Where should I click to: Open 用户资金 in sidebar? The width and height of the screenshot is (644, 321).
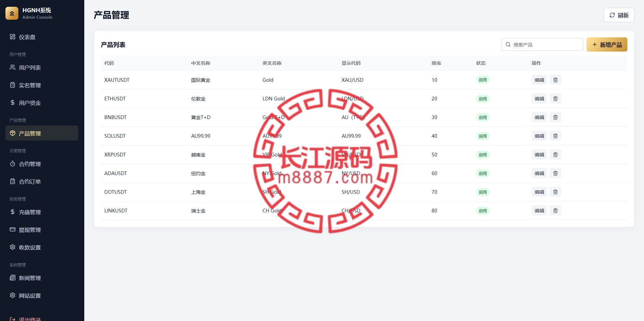42,103
